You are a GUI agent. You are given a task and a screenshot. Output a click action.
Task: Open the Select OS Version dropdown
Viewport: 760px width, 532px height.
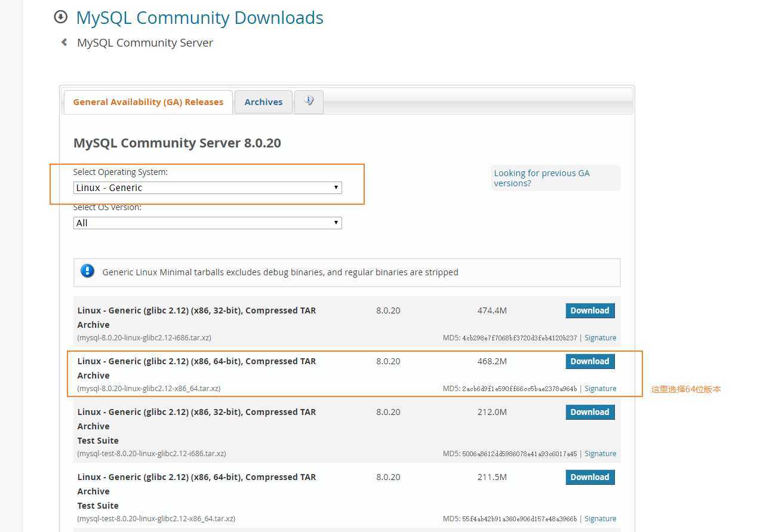pyautogui.click(x=207, y=223)
